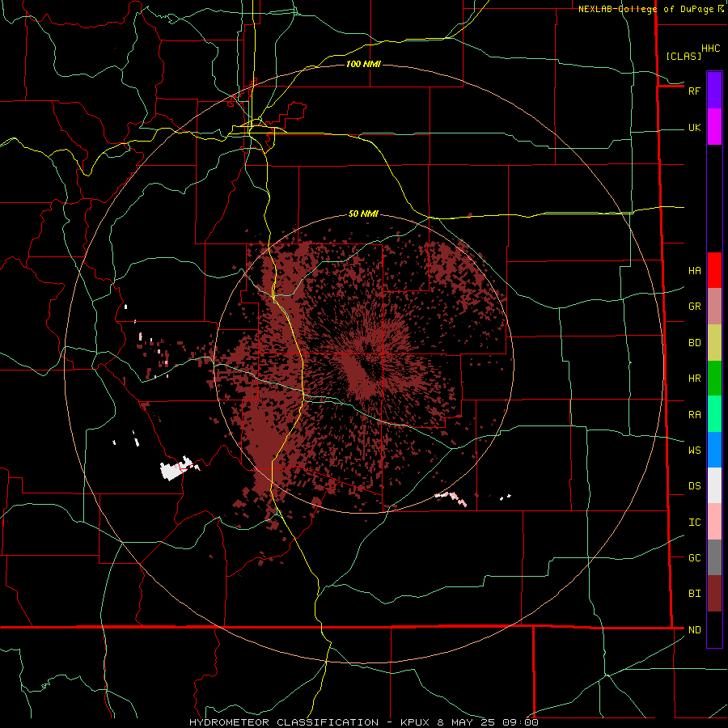The image size is (728, 728).
Task: Select the WS blue legend swatch
Action: click(x=714, y=450)
